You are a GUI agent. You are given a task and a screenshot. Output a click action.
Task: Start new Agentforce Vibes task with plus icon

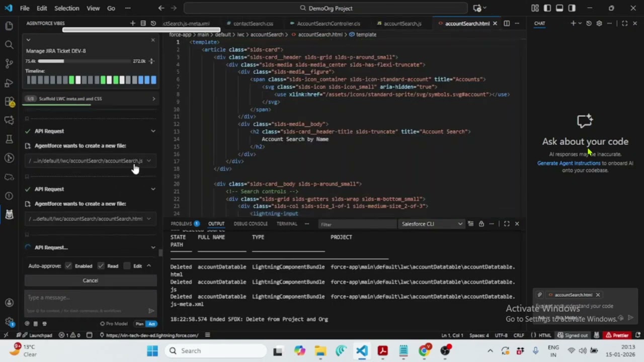pyautogui.click(x=133, y=23)
